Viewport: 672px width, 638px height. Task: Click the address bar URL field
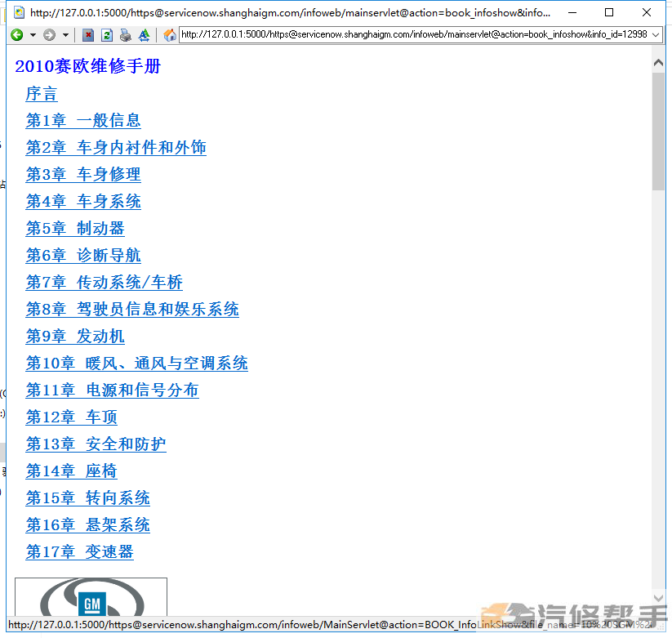414,34
